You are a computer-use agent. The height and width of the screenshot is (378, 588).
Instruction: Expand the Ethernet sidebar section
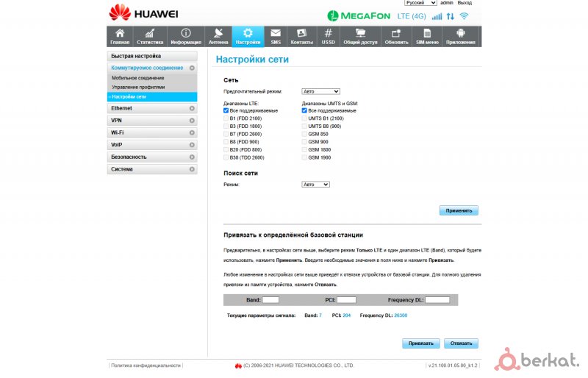tap(153, 109)
